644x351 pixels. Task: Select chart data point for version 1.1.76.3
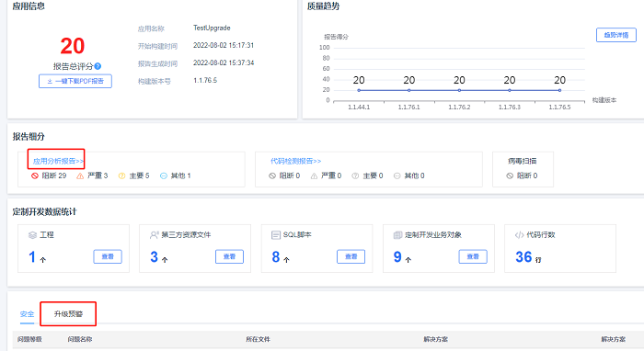510,90
